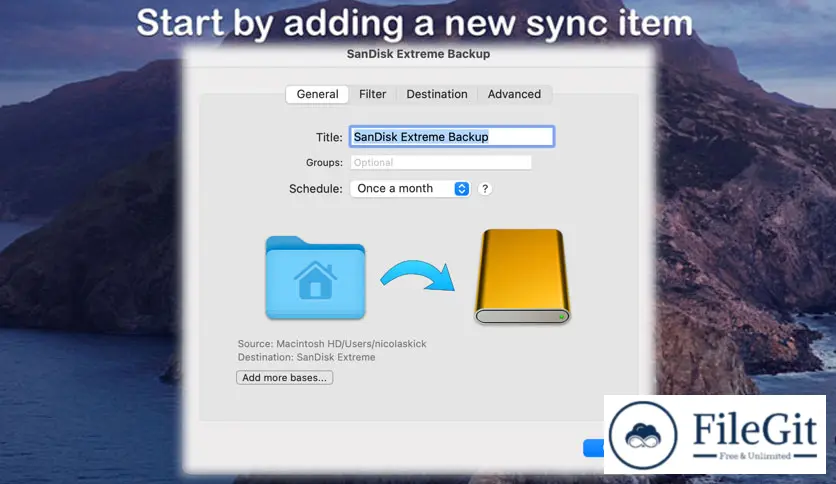Click the Title field with SanDisk Extreme Backup
This screenshot has height=484, width=836.
coord(452,137)
